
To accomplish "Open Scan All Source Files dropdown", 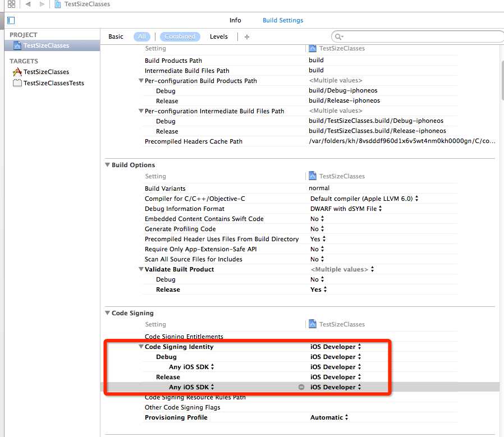I will click(x=317, y=259).
